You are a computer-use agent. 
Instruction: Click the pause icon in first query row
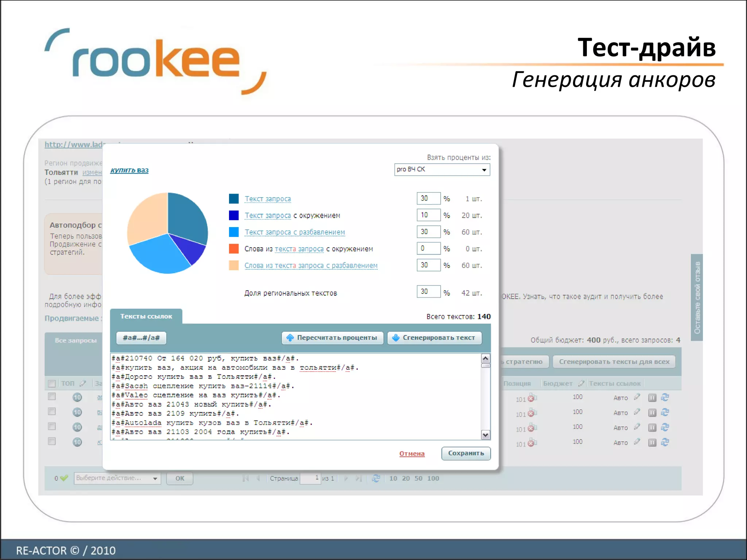pyautogui.click(x=652, y=398)
